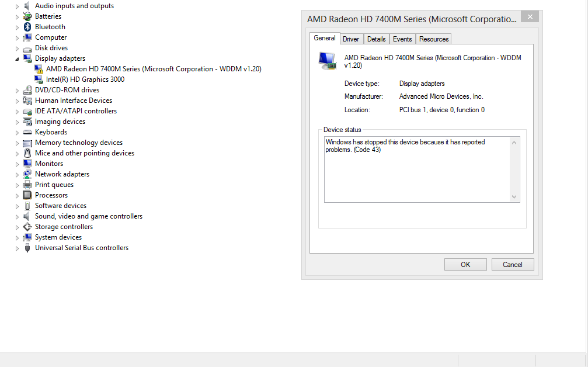Viewport: 588px width, 367px height.
Task: Click the OK button
Action: coord(465,265)
